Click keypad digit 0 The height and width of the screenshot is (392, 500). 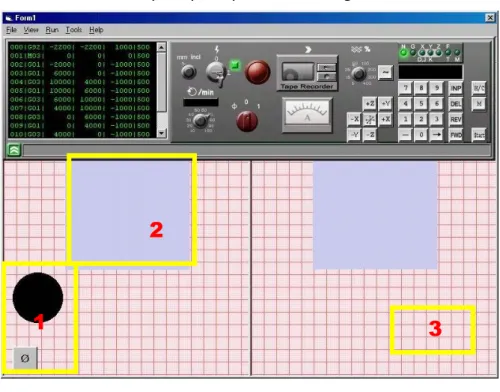(x=421, y=135)
